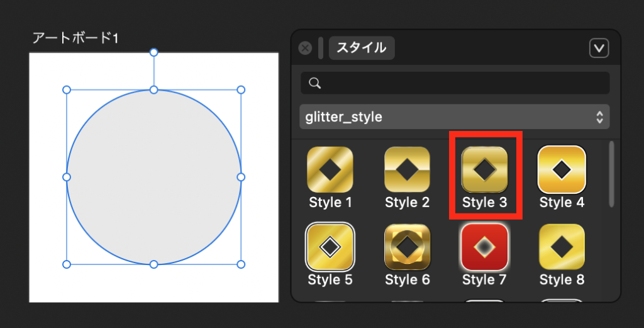Switch to the スタイル tab
This screenshot has width=644, height=328.
(362, 48)
